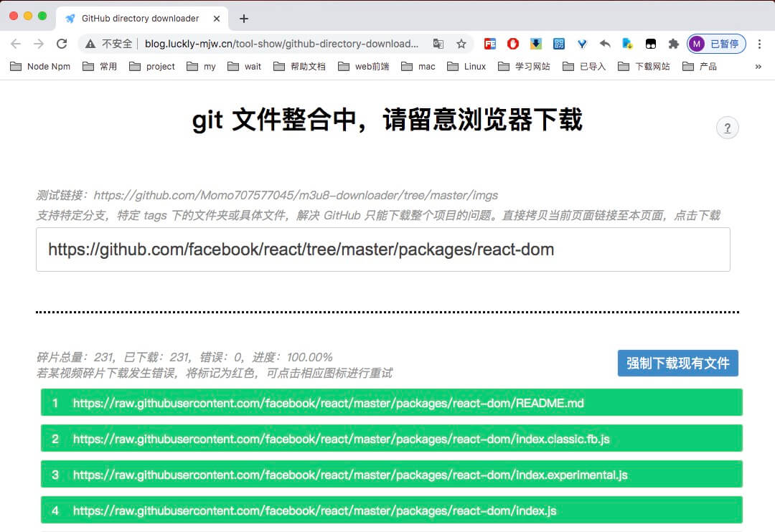Open the Chrome three-dot menu
The width and height of the screenshot is (775, 532).
pyautogui.click(x=759, y=44)
